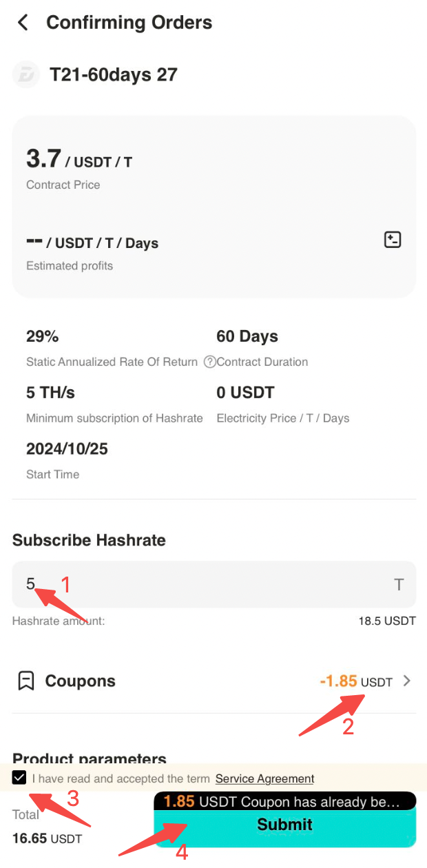The height and width of the screenshot is (868, 427).
Task: Tap the back arrow icon
Action: tap(23, 22)
